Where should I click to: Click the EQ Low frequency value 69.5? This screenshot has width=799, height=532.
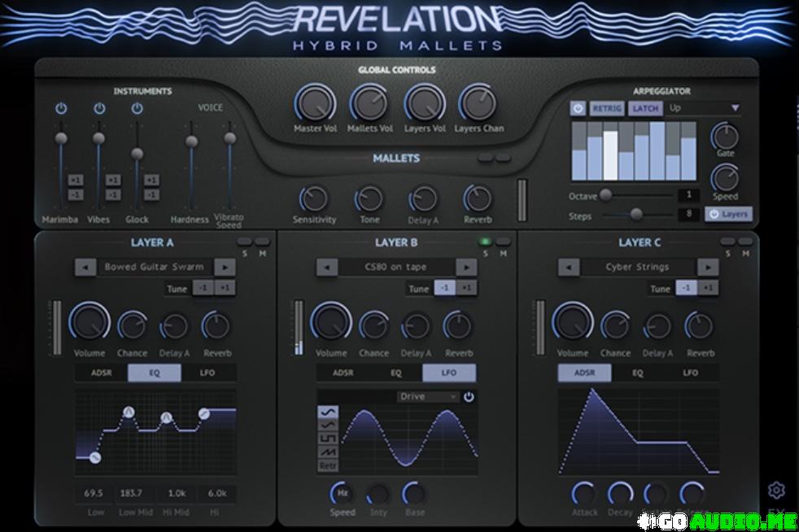pos(94,493)
